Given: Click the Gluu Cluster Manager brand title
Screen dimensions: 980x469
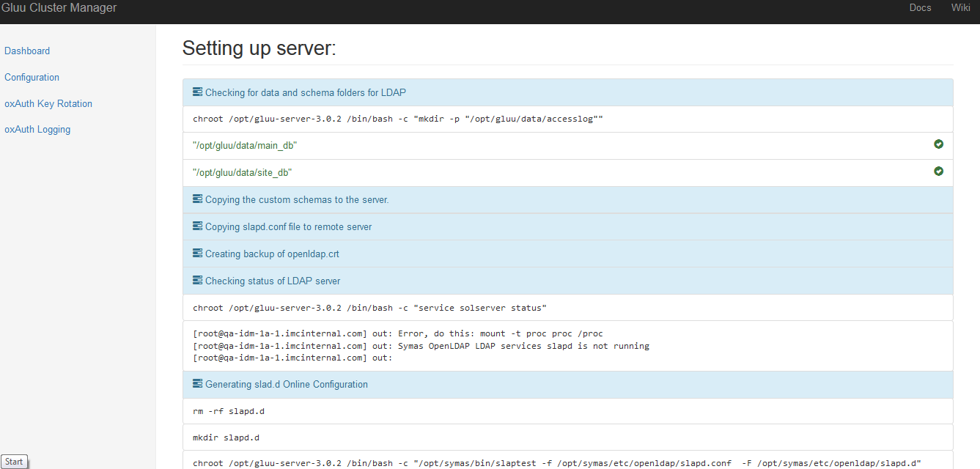Looking at the screenshot, I should click(x=59, y=7).
